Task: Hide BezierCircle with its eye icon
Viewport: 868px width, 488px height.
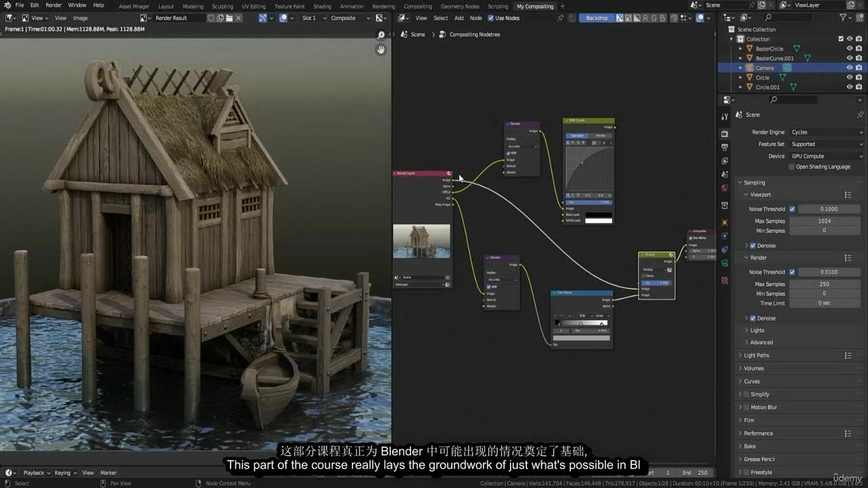Action: tap(850, 49)
